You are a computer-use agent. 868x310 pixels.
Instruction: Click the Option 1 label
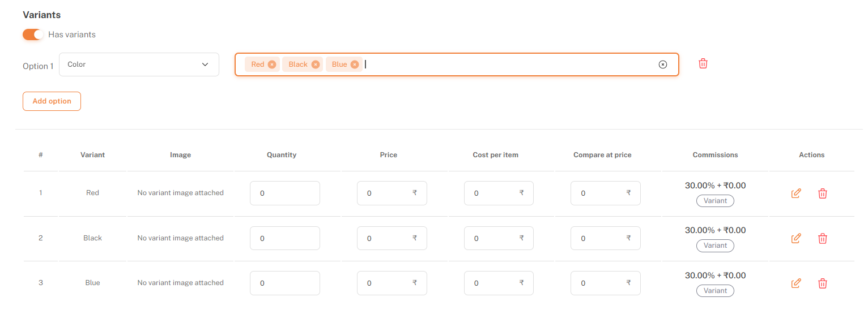tap(38, 66)
